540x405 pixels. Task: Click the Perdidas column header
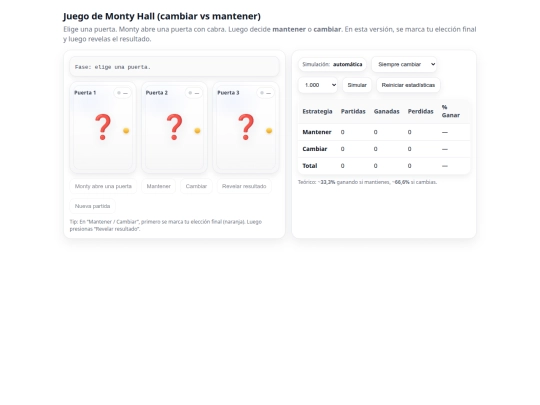coord(420,112)
